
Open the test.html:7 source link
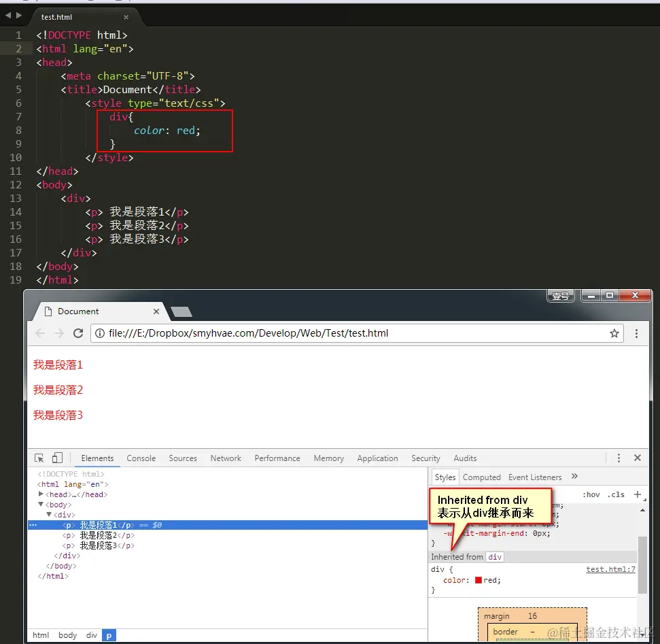(610, 569)
